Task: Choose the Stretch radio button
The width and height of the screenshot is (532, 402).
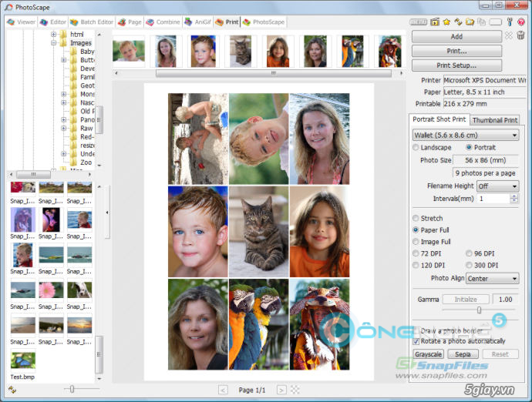Action: 417,219
